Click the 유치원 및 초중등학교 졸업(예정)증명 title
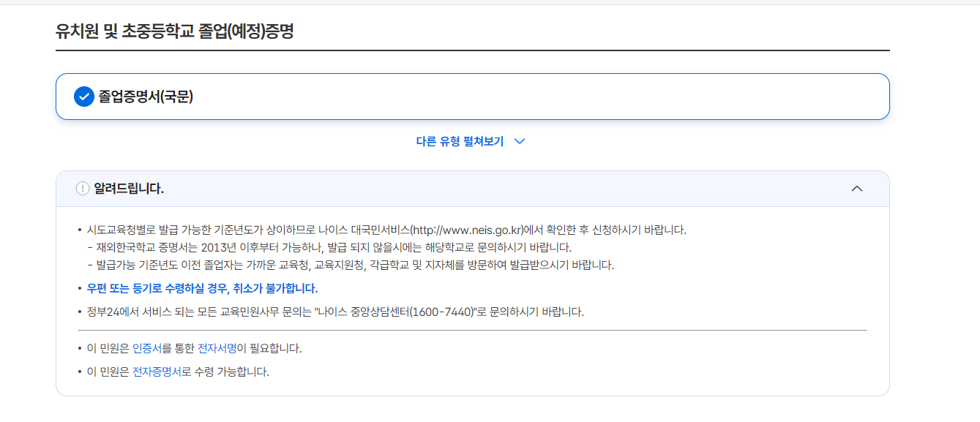Viewport: 980px width, 422px height. (x=176, y=30)
